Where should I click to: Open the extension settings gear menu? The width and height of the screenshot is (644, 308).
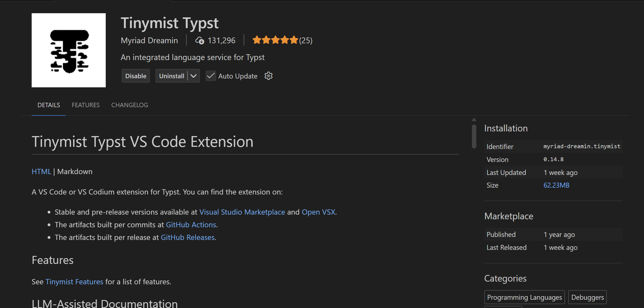pos(268,76)
